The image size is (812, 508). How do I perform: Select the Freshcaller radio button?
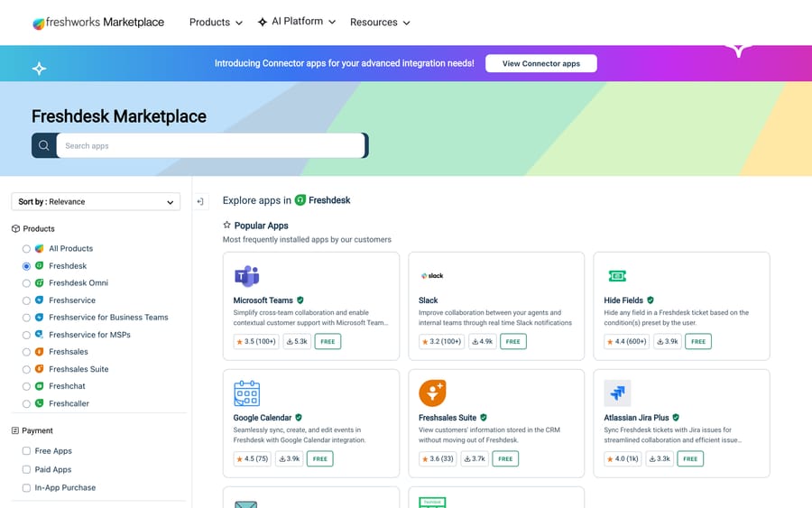26,404
